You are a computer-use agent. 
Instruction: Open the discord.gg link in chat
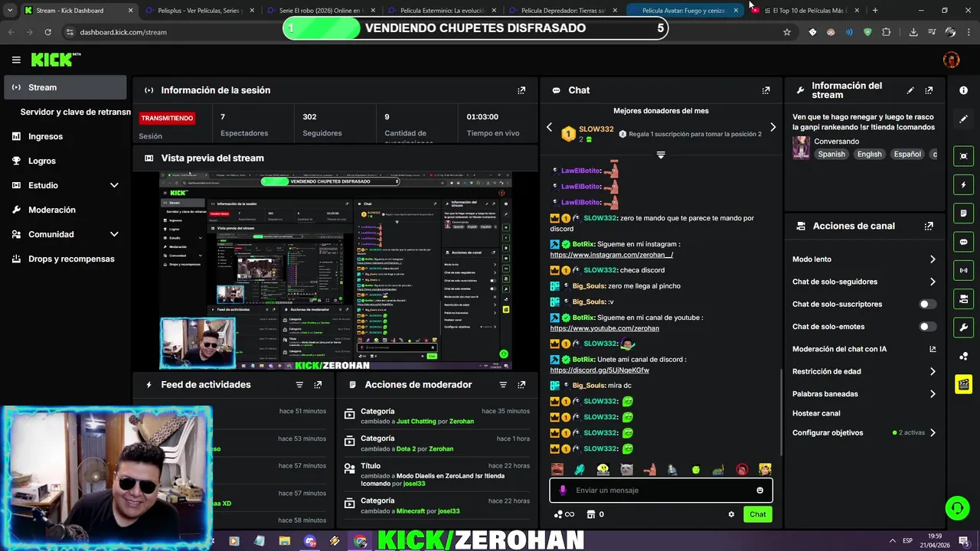[599, 370]
